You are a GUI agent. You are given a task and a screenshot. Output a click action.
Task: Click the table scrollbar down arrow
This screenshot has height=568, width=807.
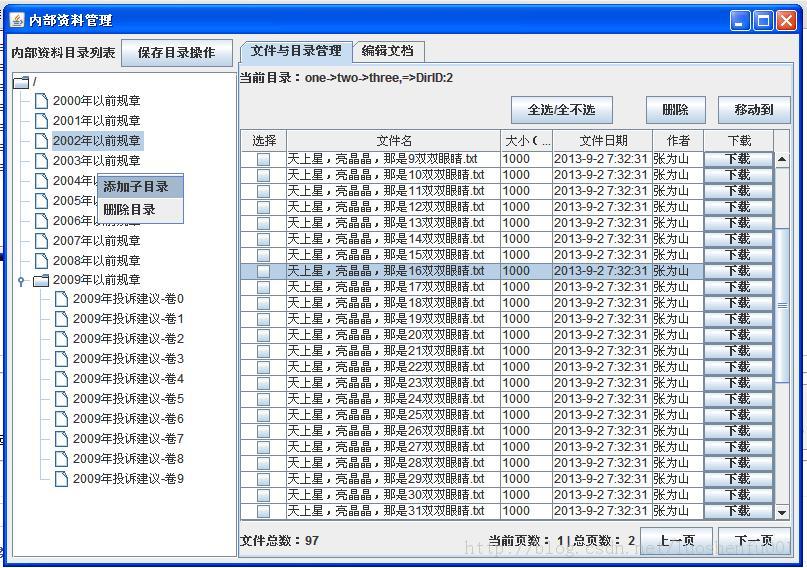[782, 512]
